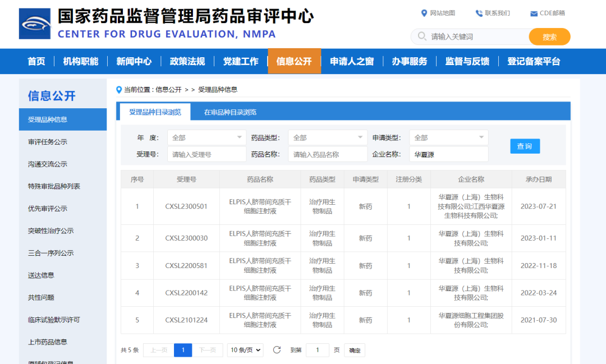Expand the 申请类型 application type dropdown
This screenshot has height=364, width=606.
[x=449, y=137]
